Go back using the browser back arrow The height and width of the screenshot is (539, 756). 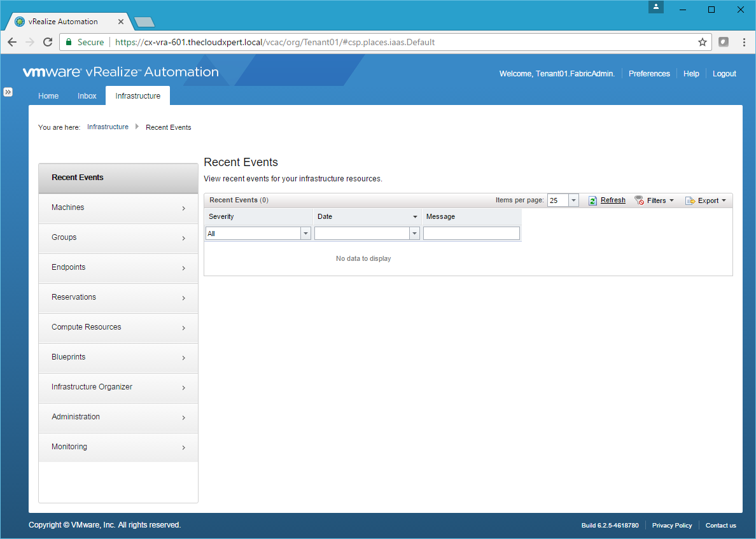coord(12,42)
